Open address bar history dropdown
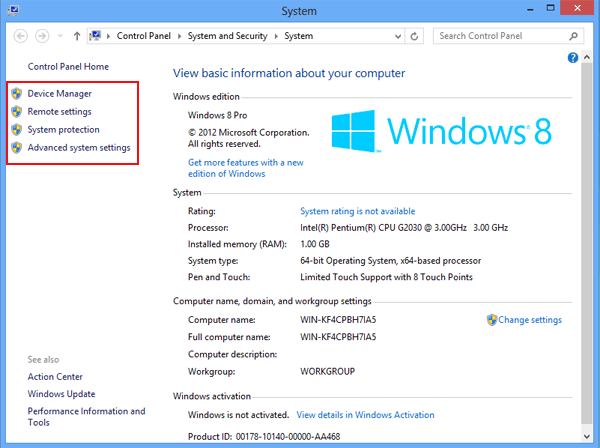This screenshot has height=448, width=600. [x=398, y=36]
